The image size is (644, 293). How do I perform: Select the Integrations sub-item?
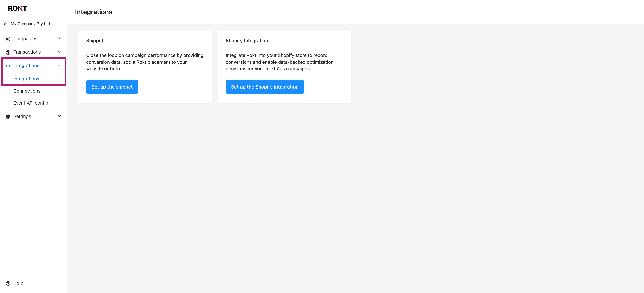pos(26,79)
